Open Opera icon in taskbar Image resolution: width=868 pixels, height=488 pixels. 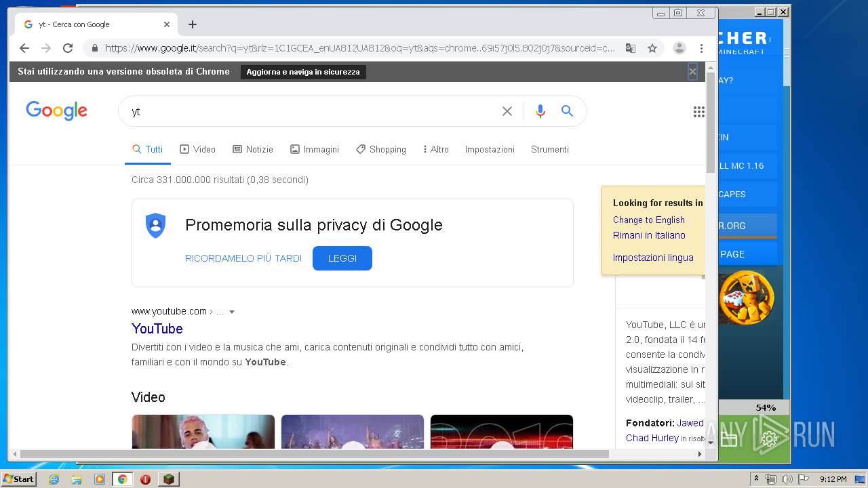click(145, 479)
